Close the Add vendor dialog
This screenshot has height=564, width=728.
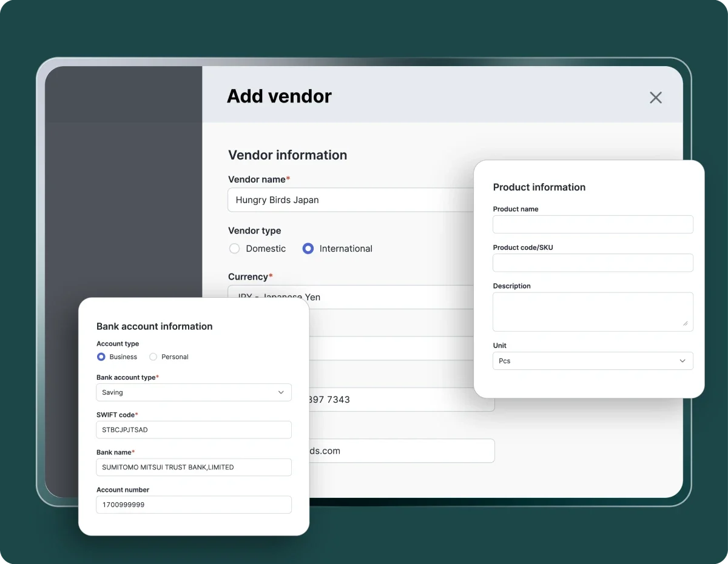[655, 98]
